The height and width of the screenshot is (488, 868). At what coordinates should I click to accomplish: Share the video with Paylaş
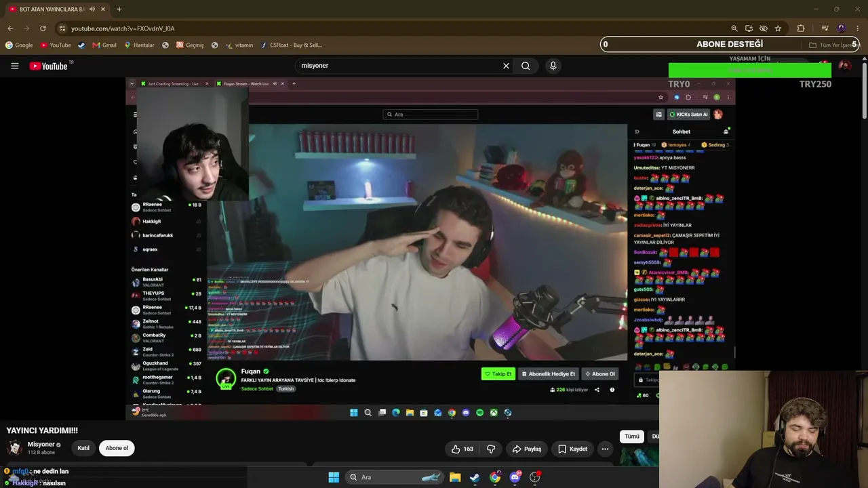click(x=527, y=449)
